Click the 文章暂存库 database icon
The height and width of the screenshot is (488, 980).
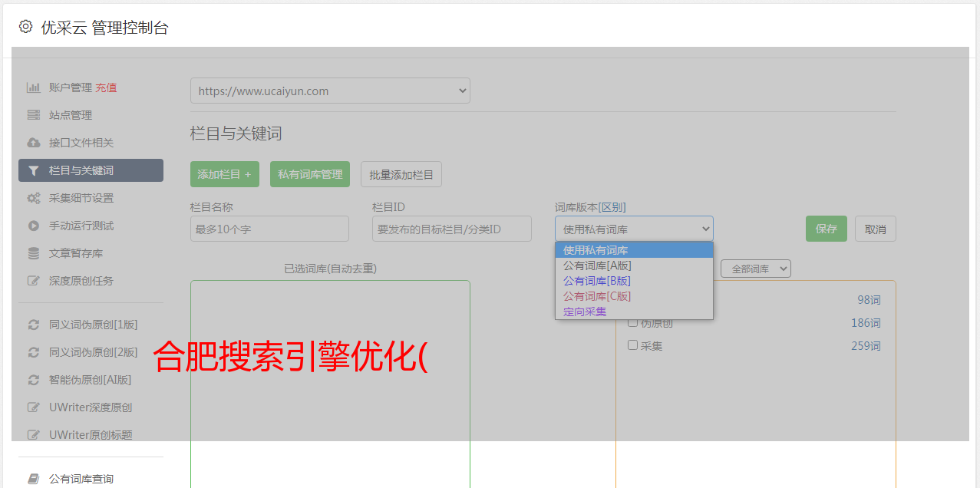[x=33, y=253]
